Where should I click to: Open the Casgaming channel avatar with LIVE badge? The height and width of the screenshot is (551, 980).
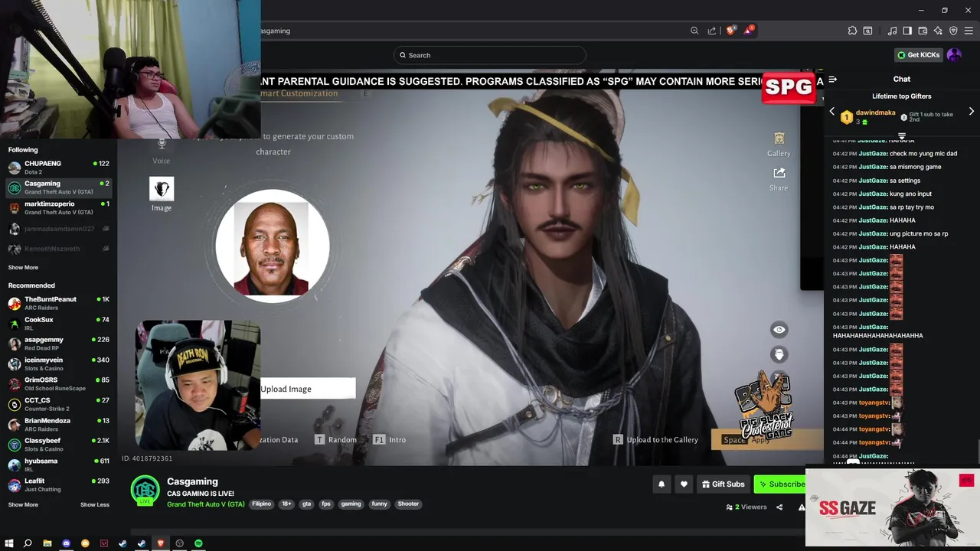[145, 491]
